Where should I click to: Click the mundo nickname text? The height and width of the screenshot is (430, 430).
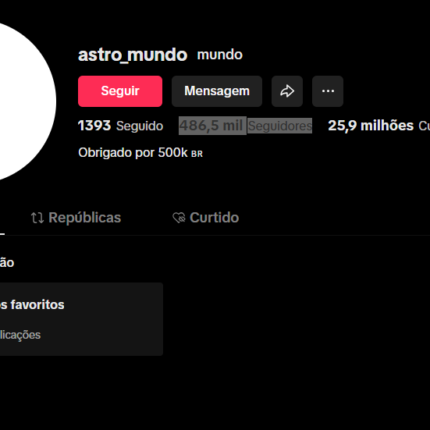220,55
